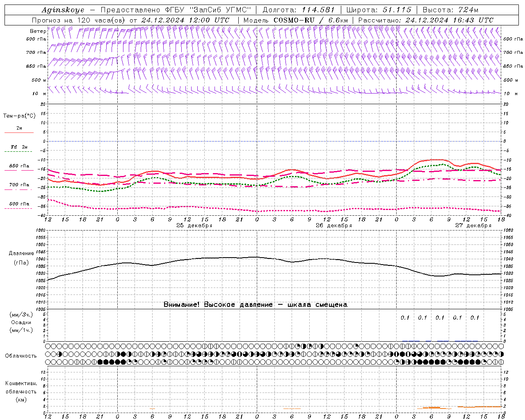Click the warning Внимание! Высокое давление – шкала смещена
The width and height of the screenshot is (525, 420).
click(x=256, y=305)
